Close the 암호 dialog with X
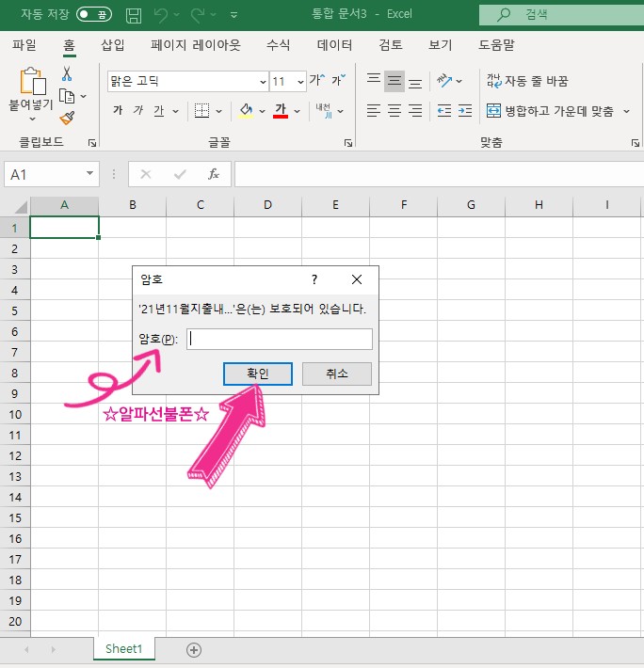This screenshot has width=644, height=668. coord(357,279)
